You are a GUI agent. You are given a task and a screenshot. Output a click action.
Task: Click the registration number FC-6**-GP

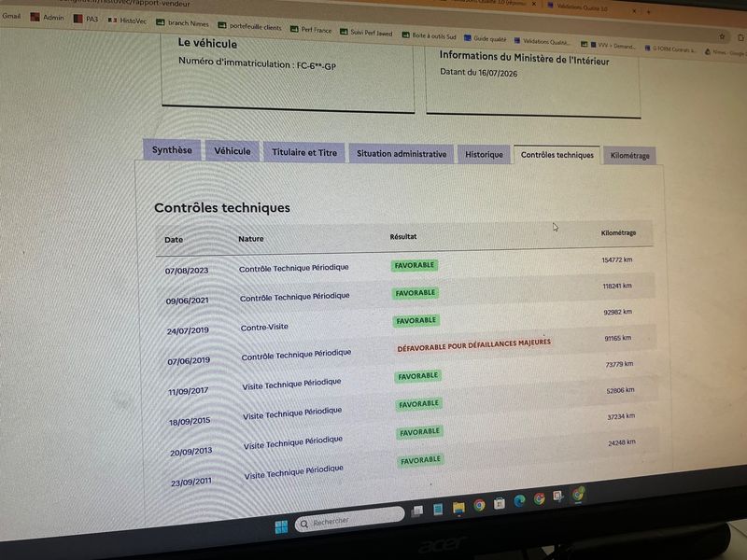point(316,65)
